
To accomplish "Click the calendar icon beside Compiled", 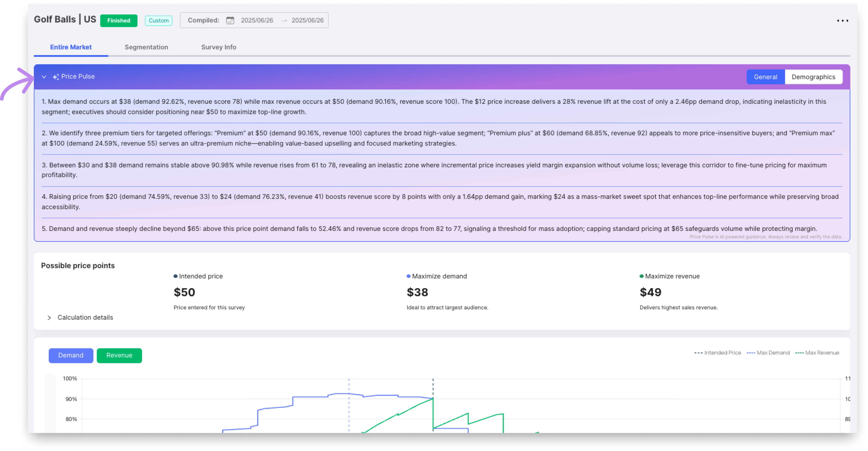I will 230,20.
